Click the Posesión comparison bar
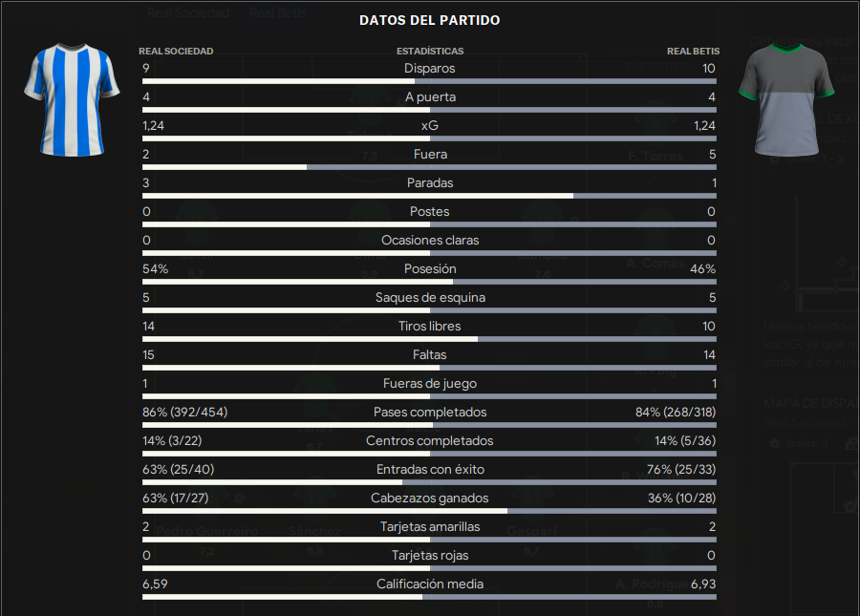Image resolution: width=860 pixels, height=616 pixels. click(429, 282)
